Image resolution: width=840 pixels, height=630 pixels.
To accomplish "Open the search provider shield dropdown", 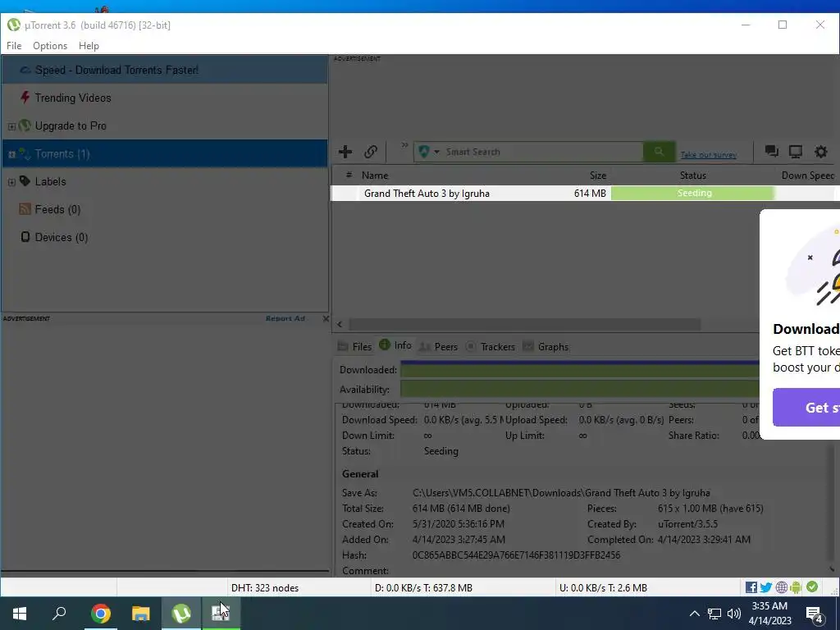I will coord(429,152).
